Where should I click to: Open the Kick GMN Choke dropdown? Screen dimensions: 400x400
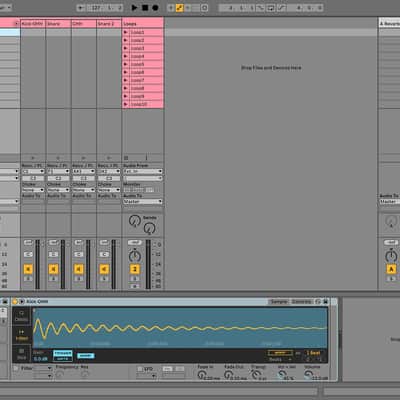click(x=33, y=190)
